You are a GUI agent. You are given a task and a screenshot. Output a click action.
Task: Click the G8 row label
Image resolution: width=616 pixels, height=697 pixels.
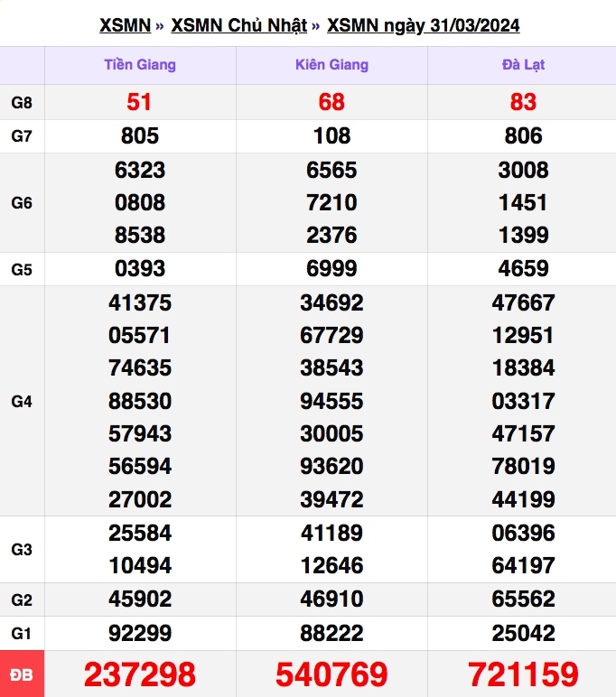point(22,103)
